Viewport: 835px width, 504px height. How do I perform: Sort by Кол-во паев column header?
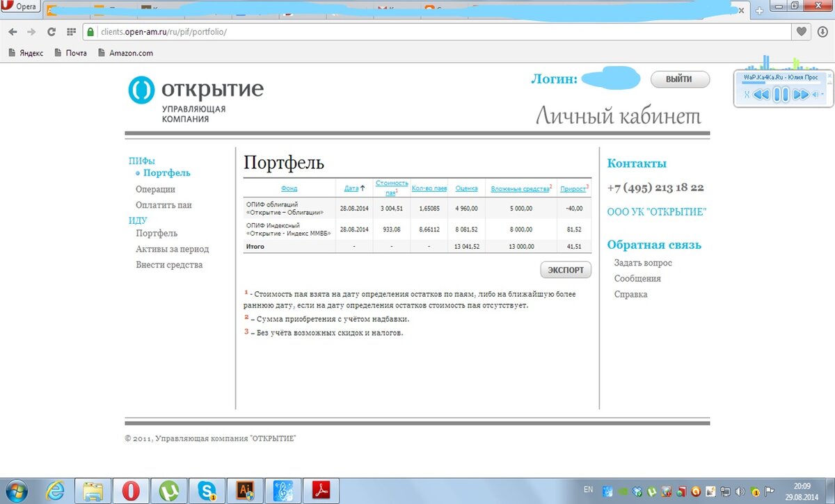(x=428, y=188)
